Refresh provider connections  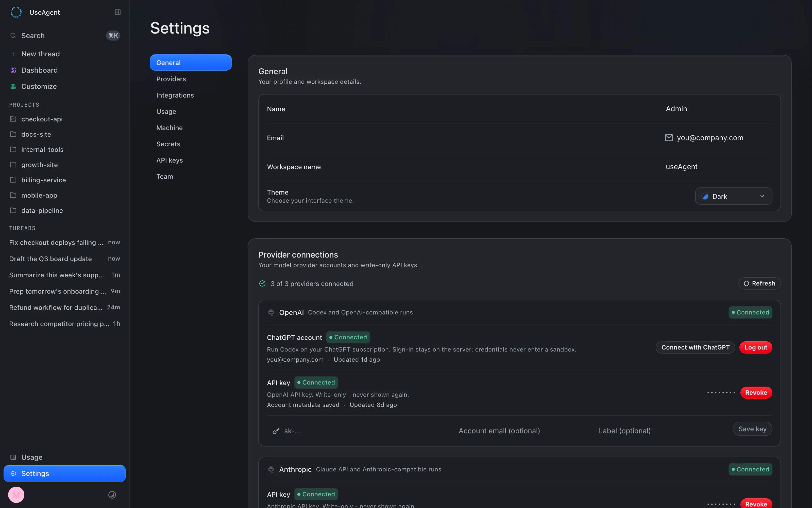[x=759, y=283]
